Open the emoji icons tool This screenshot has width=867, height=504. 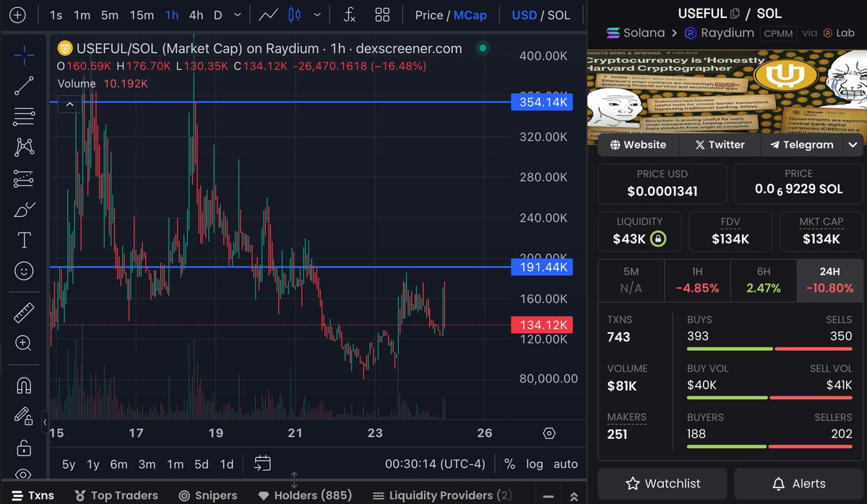[24, 271]
